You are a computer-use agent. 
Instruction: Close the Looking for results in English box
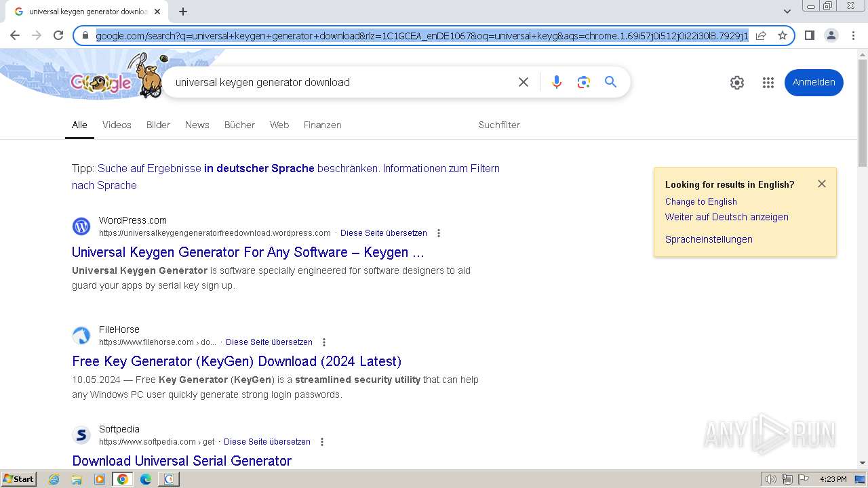[x=822, y=184]
